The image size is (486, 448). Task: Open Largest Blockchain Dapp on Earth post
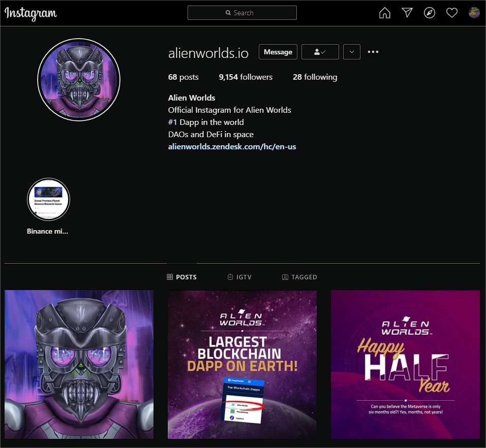coord(242,364)
